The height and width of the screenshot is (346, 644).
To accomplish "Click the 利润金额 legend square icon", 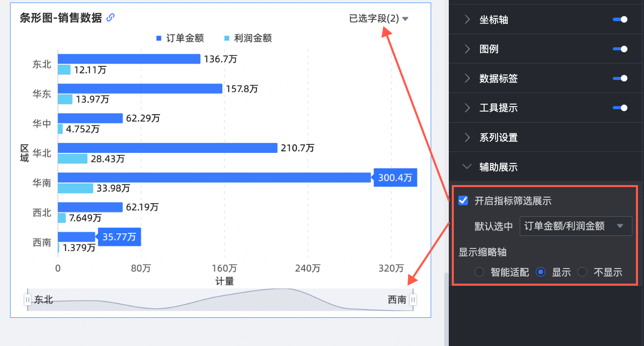I will (x=226, y=38).
